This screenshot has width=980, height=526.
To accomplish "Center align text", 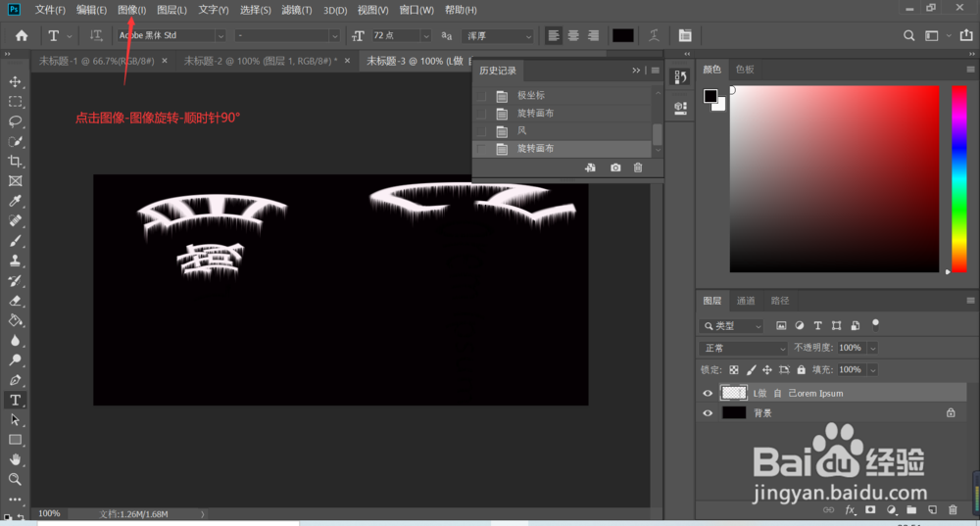I will pyautogui.click(x=573, y=35).
